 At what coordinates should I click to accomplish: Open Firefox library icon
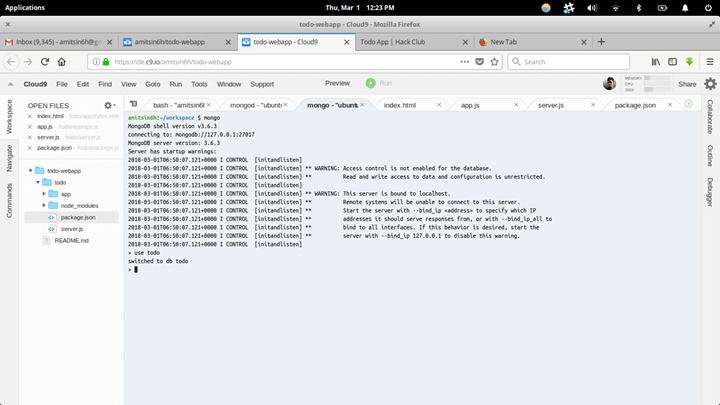point(656,62)
